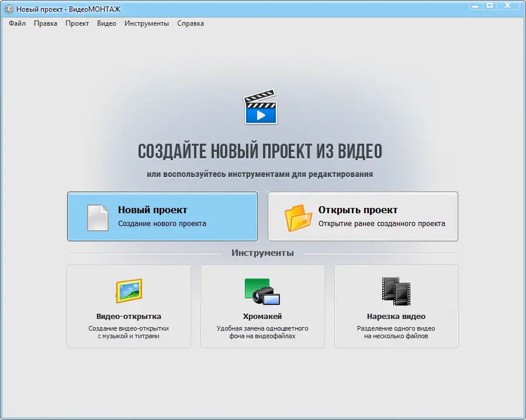Open the Проект menu
Screen dimensions: 526x420
[77, 23]
